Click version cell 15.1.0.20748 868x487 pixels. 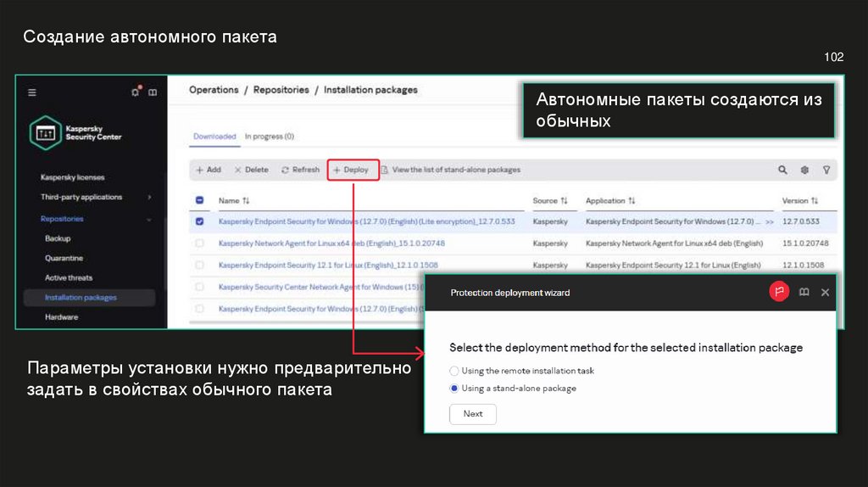click(805, 243)
